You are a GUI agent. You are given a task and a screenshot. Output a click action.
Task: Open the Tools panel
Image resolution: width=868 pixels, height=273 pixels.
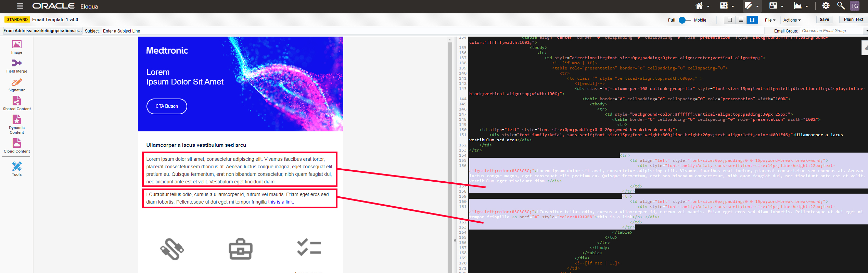pos(16,169)
